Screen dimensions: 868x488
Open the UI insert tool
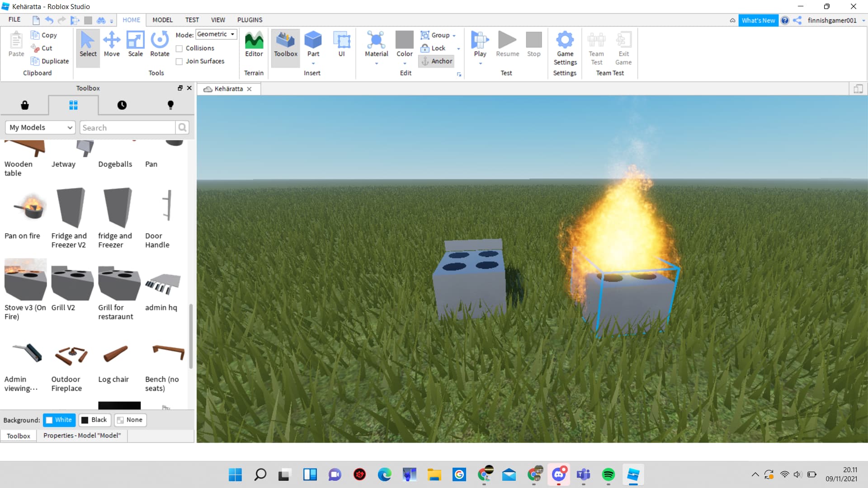tap(341, 44)
